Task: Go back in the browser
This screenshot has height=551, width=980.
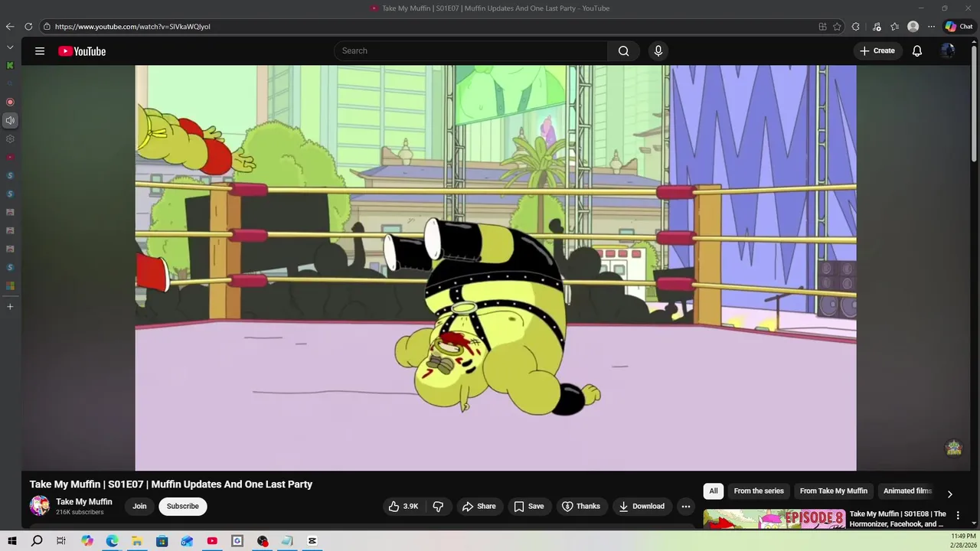Action: click(x=10, y=27)
